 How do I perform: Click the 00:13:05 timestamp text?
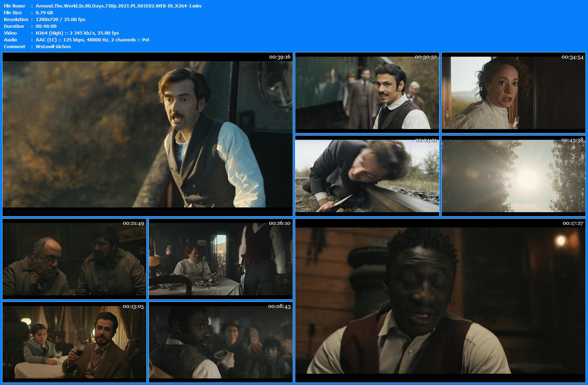click(133, 306)
